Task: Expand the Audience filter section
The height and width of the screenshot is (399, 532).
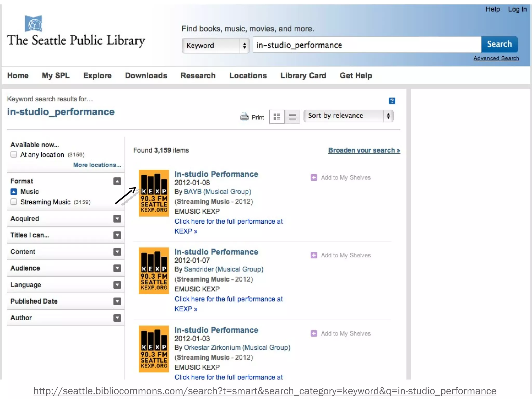Action: tap(117, 268)
